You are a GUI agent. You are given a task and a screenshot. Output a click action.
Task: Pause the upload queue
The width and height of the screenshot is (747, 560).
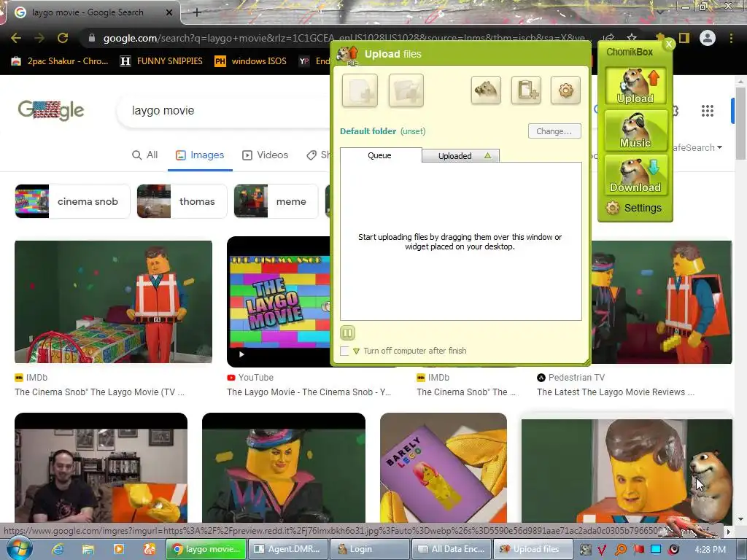point(347,332)
